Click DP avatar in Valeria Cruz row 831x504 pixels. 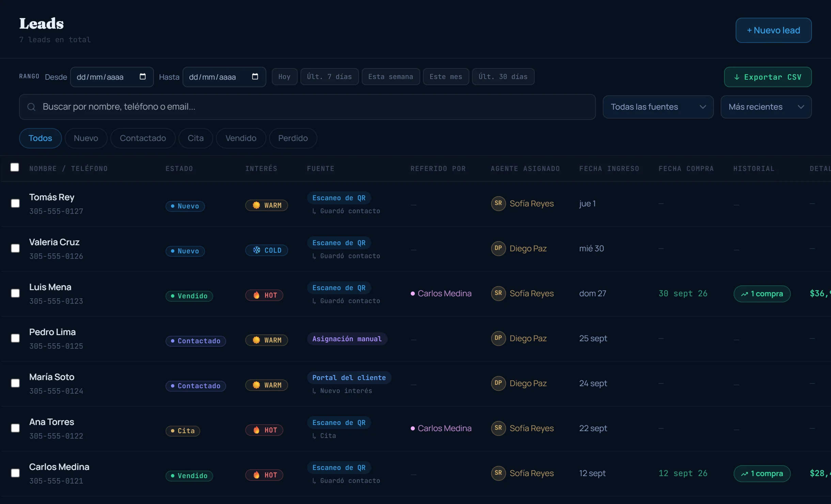(498, 248)
